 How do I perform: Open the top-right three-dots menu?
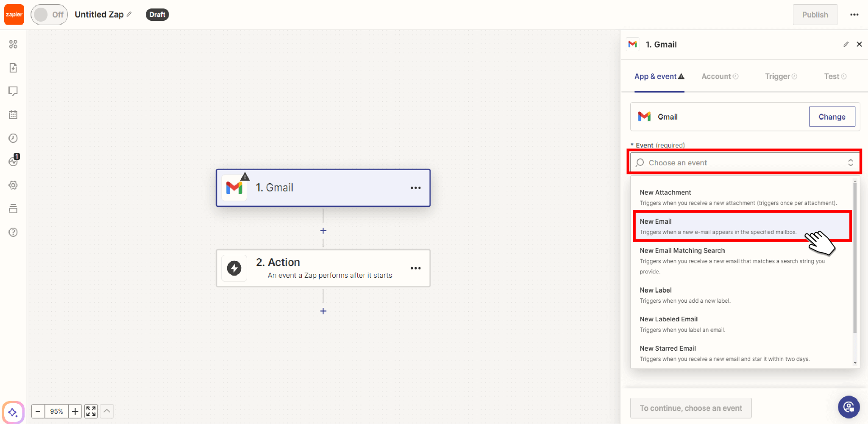tap(854, 15)
